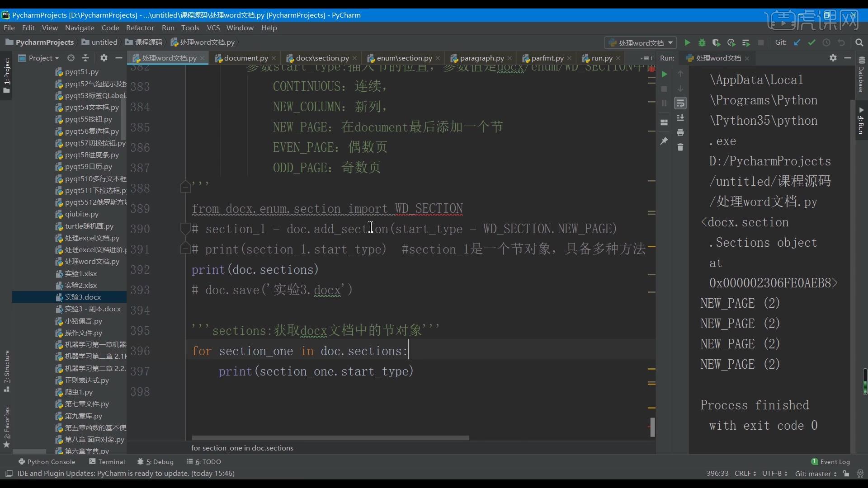Open the Python Console tool window

[x=47, y=462]
